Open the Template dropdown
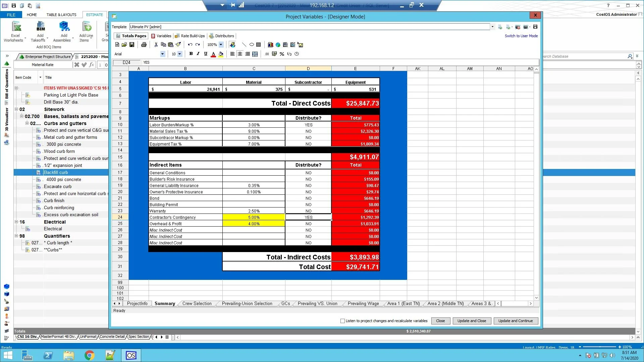This screenshot has height=362, width=644. [492, 27]
